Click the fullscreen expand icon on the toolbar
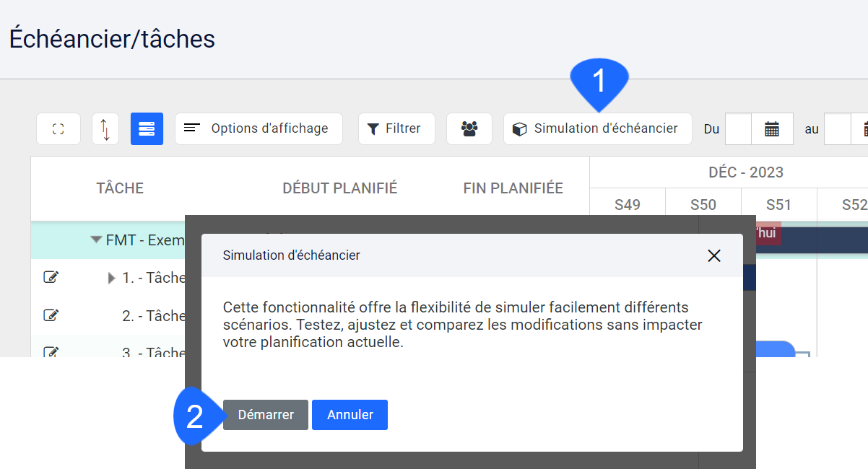This screenshot has height=469, width=868. pos(58,128)
